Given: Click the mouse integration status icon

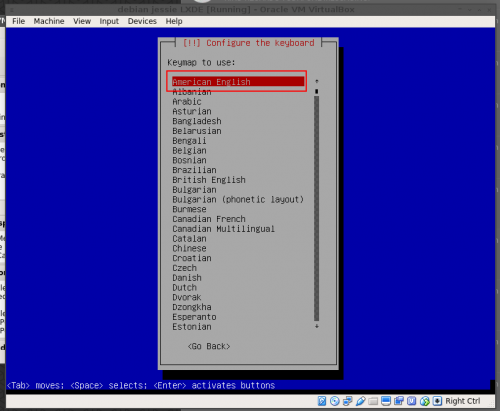Looking at the screenshot, I should [424, 401].
